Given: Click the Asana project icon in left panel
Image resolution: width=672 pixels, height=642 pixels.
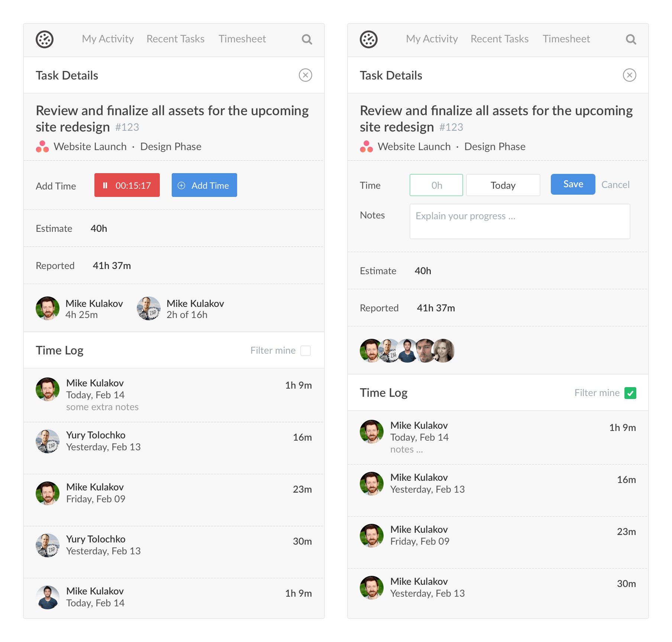Looking at the screenshot, I should pos(42,147).
